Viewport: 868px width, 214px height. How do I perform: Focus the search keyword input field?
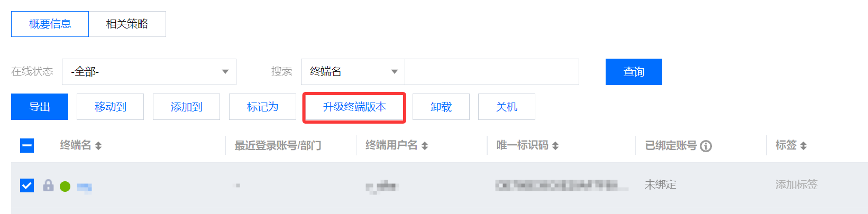[x=492, y=72]
